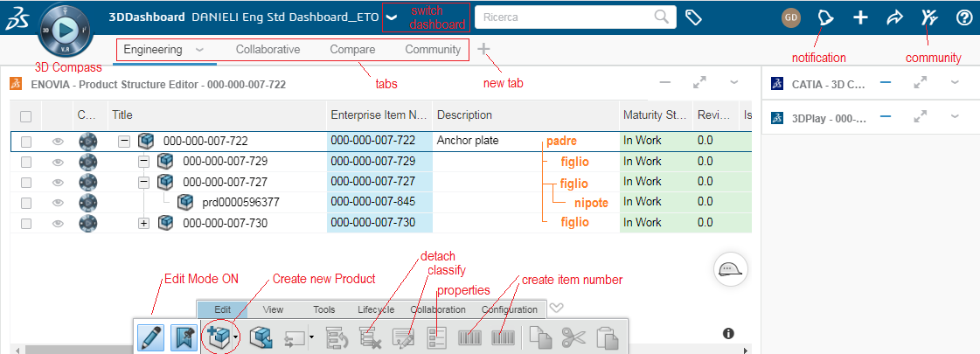Image resolution: width=980 pixels, height=354 pixels.
Task: Switch to the Collaborative tab
Action: tap(268, 50)
